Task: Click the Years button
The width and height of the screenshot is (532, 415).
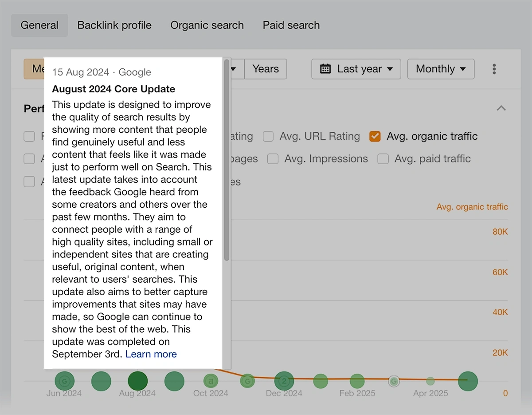Action: point(266,69)
